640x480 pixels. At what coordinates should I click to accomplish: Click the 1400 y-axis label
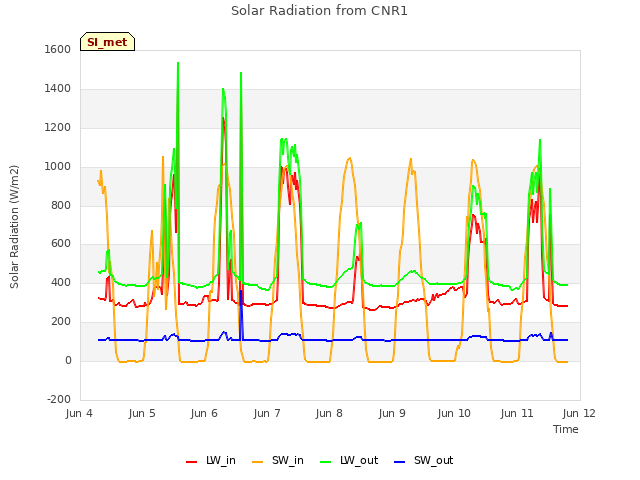58,89
